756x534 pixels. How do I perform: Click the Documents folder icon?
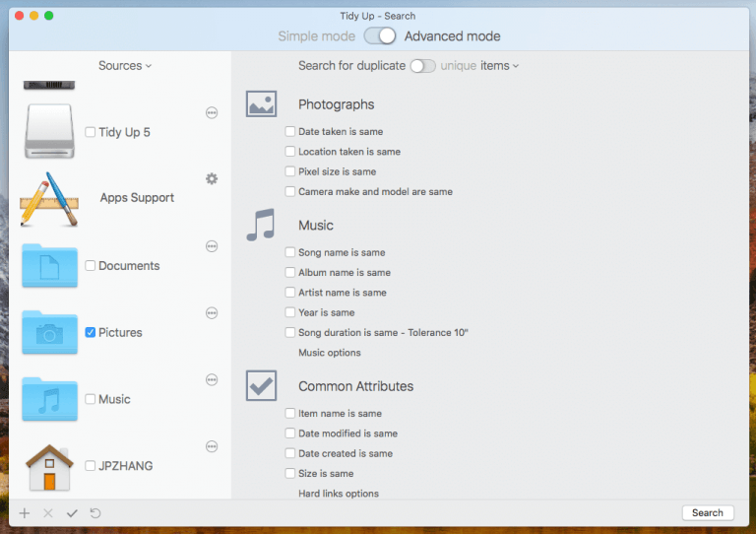[49, 266]
